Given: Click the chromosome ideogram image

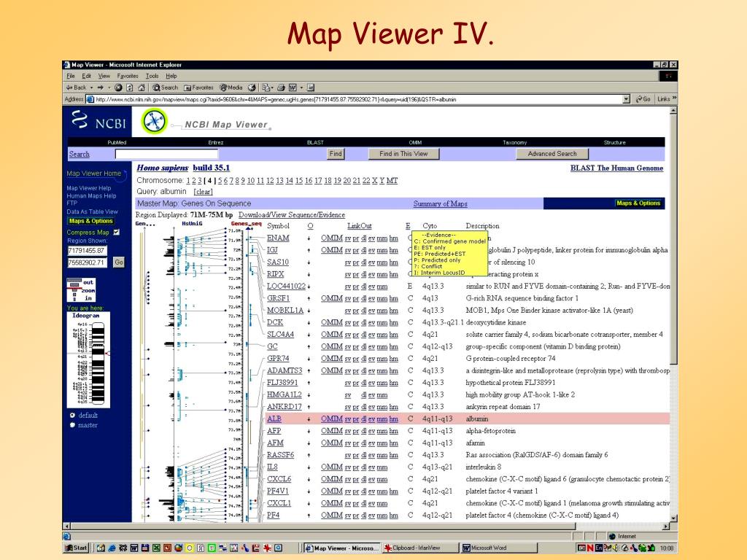Looking at the screenshot, I should pyautogui.click(x=88, y=360).
